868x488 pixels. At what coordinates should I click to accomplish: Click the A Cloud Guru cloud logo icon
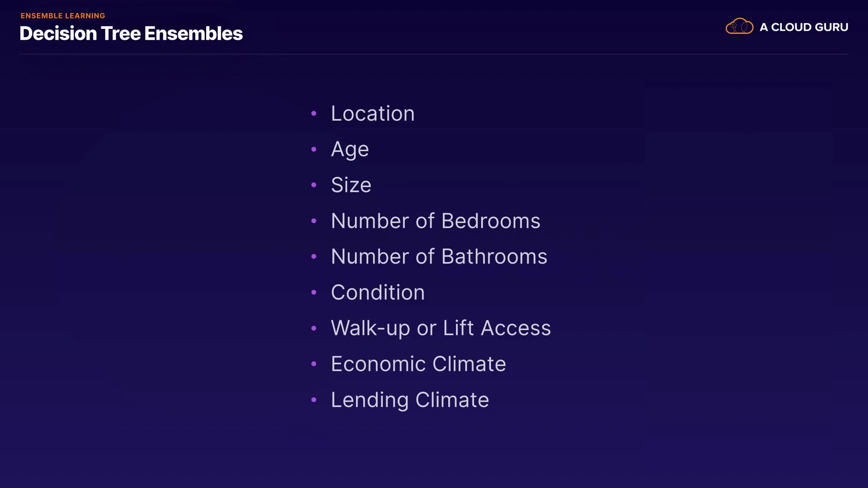click(739, 27)
